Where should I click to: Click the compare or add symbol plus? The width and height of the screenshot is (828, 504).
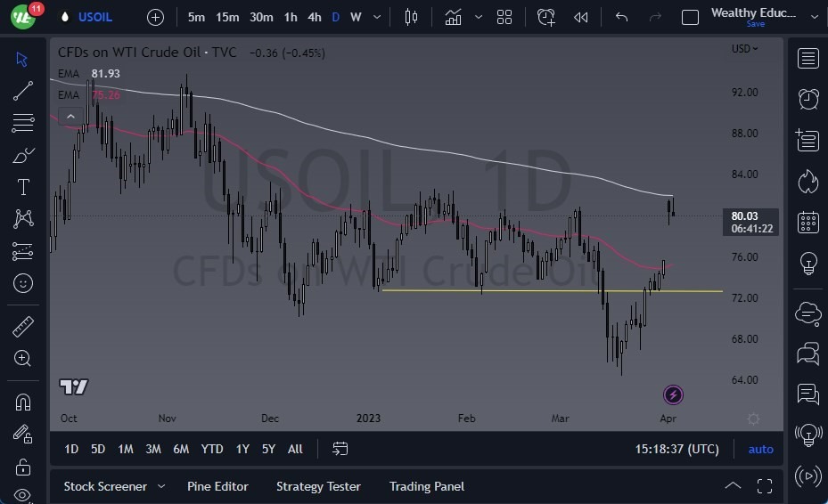coord(155,18)
